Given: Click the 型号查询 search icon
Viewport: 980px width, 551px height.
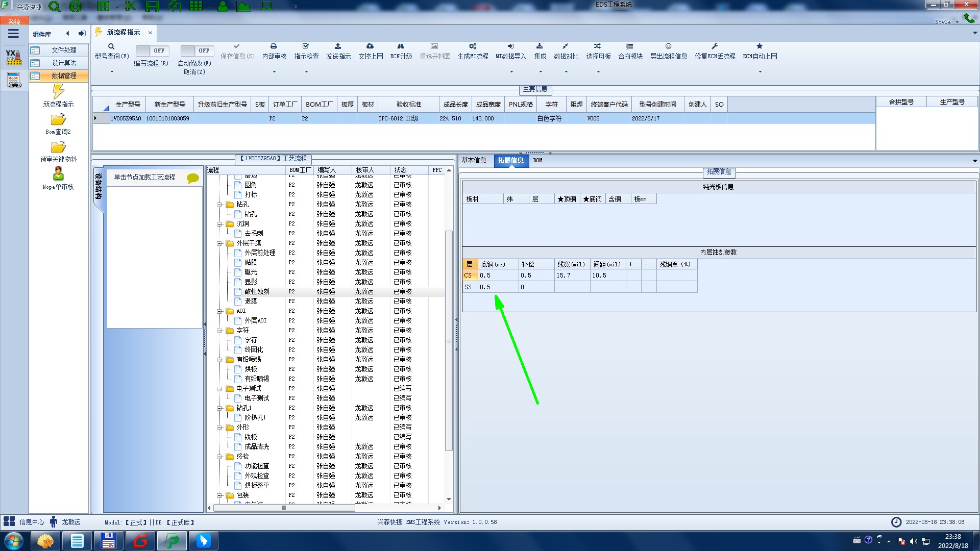Looking at the screenshot, I should coord(111,46).
